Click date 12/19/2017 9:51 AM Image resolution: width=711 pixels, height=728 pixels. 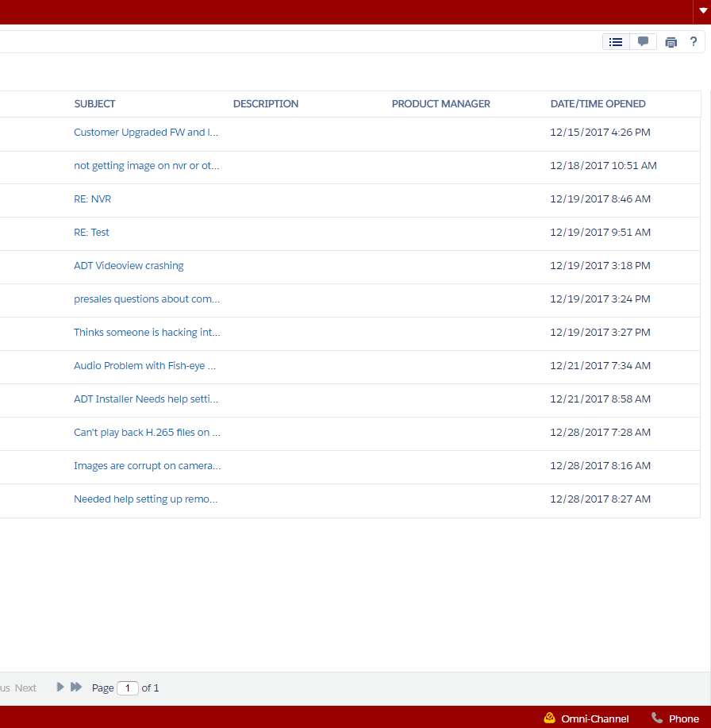coord(600,233)
